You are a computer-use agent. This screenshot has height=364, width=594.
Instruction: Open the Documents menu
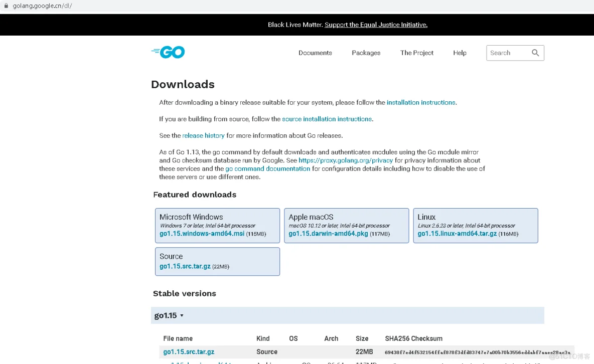315,53
